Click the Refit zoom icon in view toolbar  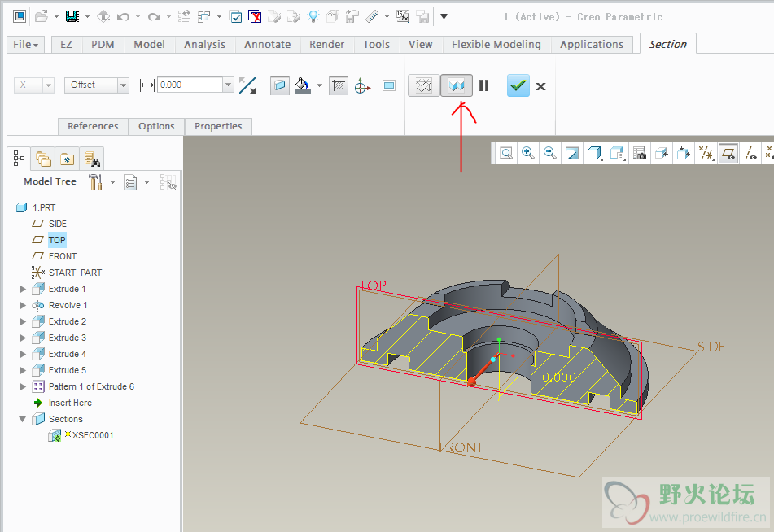(506, 154)
